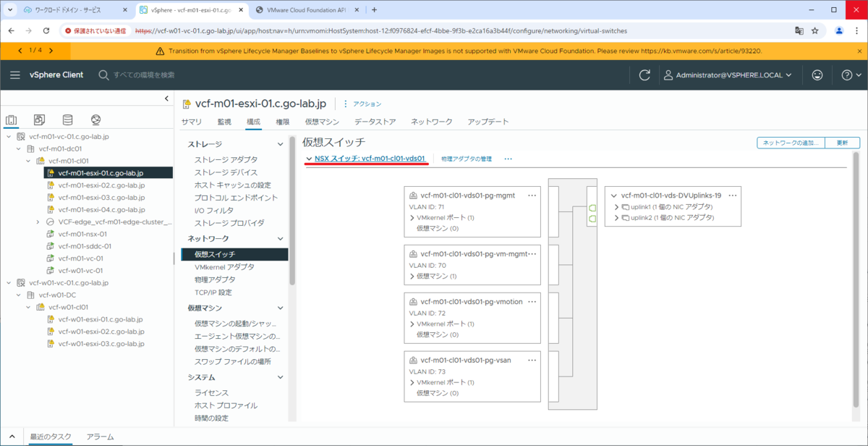Switch to Networking inventory view icon
The height and width of the screenshot is (446, 868).
click(x=95, y=119)
